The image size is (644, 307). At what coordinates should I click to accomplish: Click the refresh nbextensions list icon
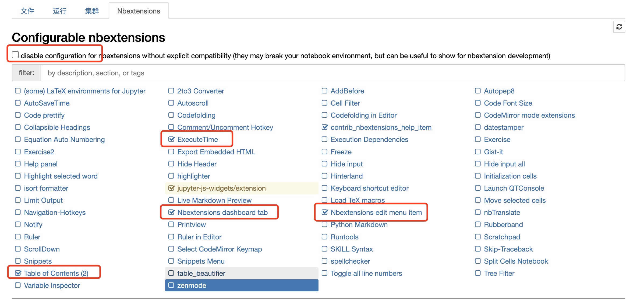pyautogui.click(x=619, y=27)
